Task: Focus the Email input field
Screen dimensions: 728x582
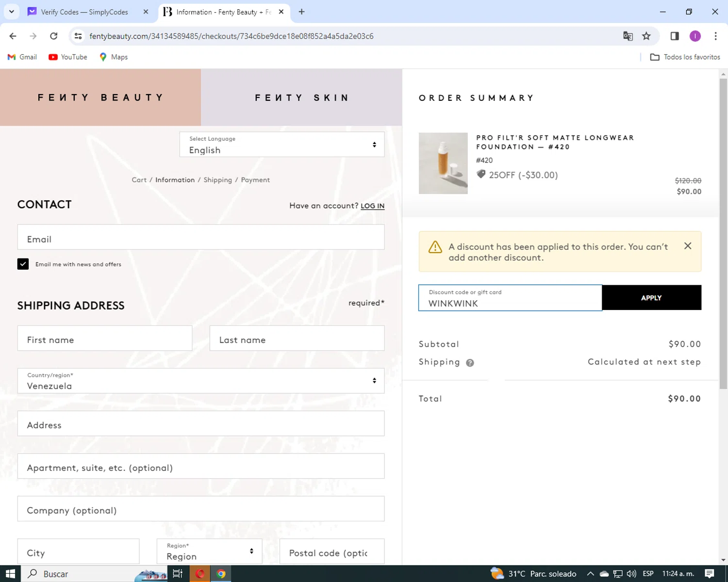Action: (201, 237)
